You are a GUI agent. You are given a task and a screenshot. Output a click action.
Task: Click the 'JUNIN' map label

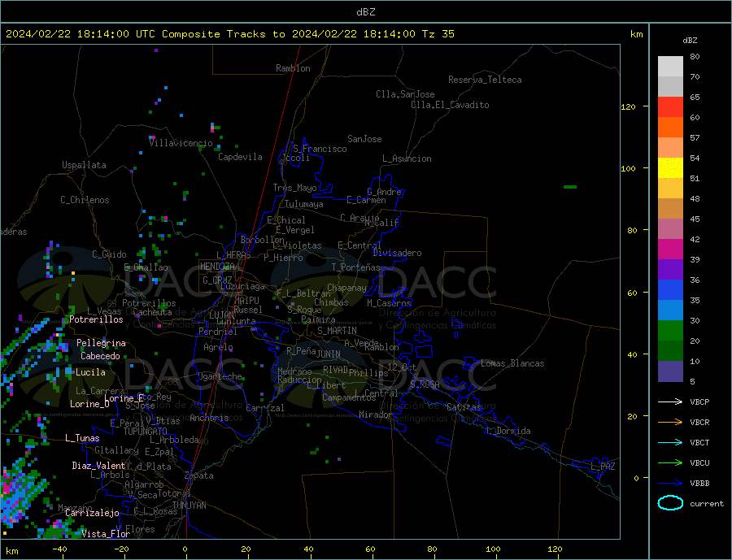pyautogui.click(x=329, y=354)
